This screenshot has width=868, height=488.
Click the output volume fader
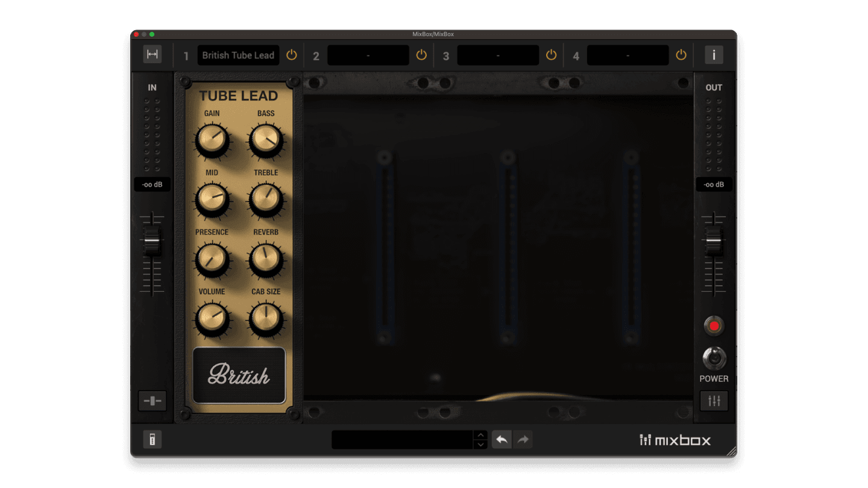click(714, 240)
